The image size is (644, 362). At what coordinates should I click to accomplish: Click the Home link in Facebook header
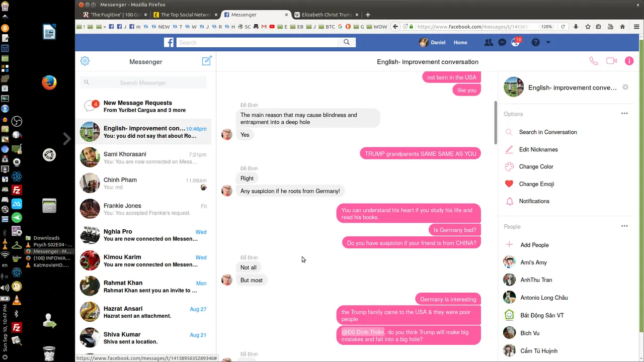(460, 42)
